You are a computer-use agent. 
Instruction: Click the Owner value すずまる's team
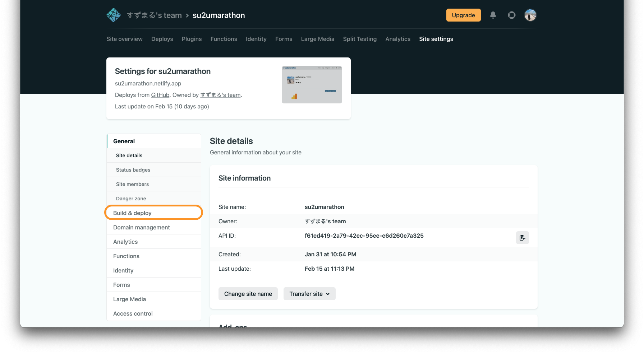pyautogui.click(x=325, y=221)
